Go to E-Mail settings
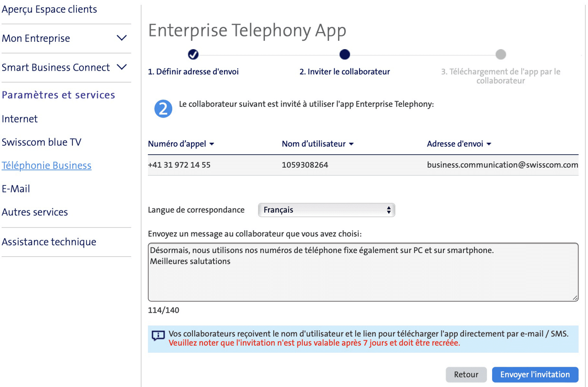Screen dimensions: 588x387 click(x=16, y=189)
